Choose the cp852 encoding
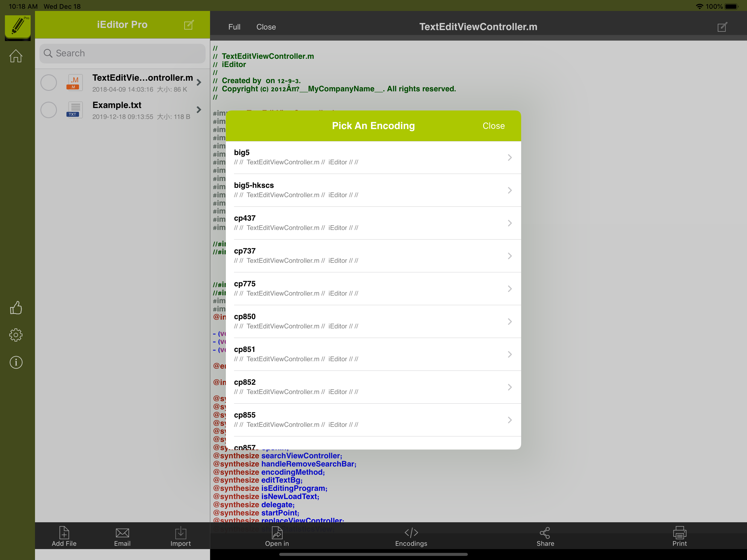 [x=373, y=387]
